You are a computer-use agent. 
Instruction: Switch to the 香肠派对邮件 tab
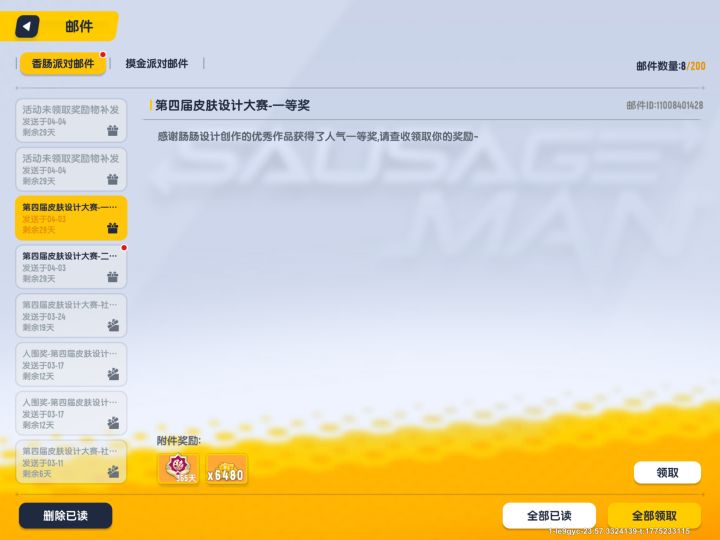click(63, 63)
